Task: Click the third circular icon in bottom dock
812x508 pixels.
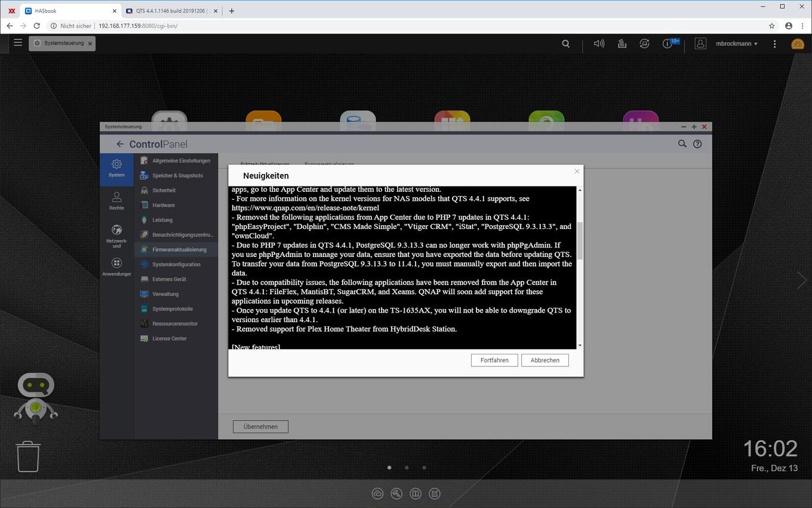Action: pyautogui.click(x=416, y=494)
